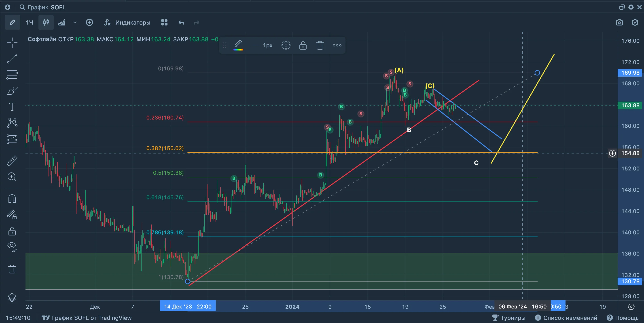The height and width of the screenshot is (323, 644).
Task: Open the Турниры link
Action: tap(508, 318)
